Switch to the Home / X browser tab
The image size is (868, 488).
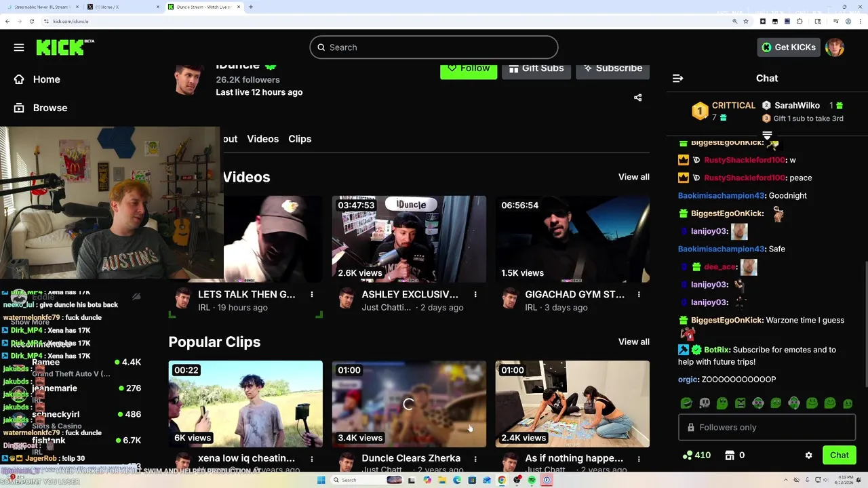tap(122, 7)
